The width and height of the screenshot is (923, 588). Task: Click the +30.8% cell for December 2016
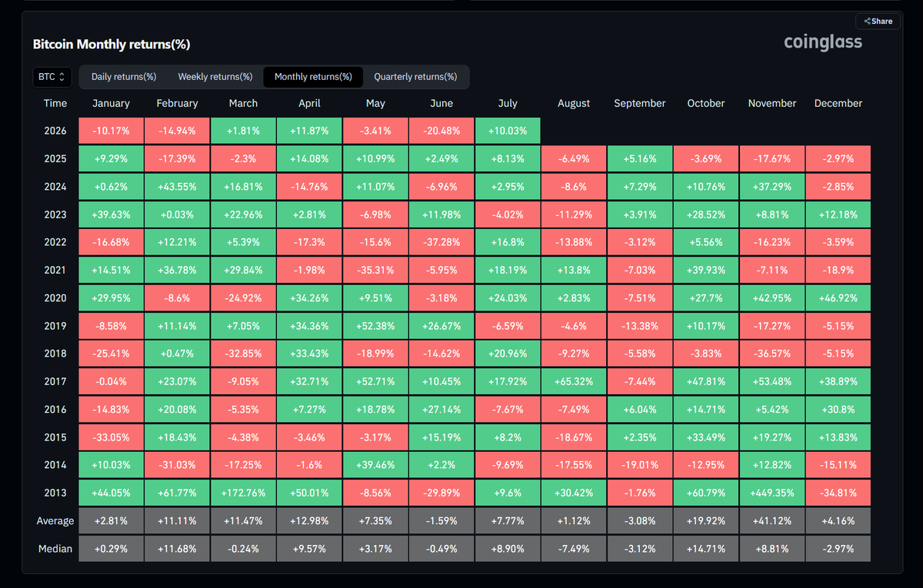pos(838,410)
